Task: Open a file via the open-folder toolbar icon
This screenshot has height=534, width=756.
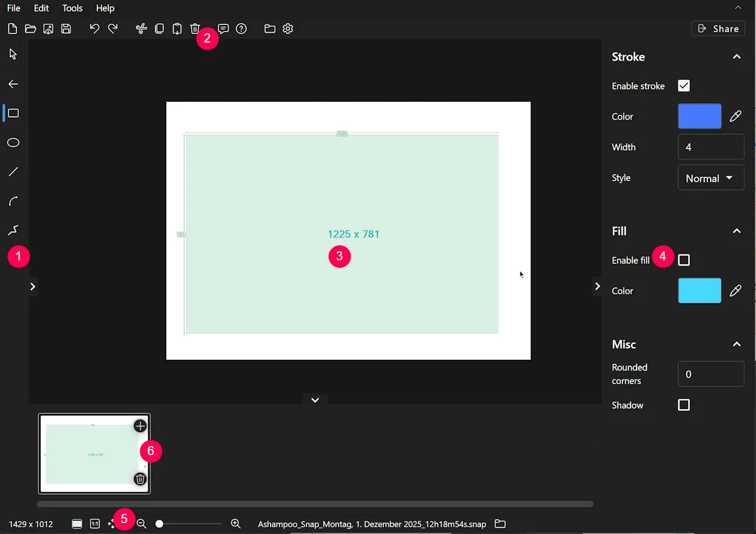Action: 30,29
